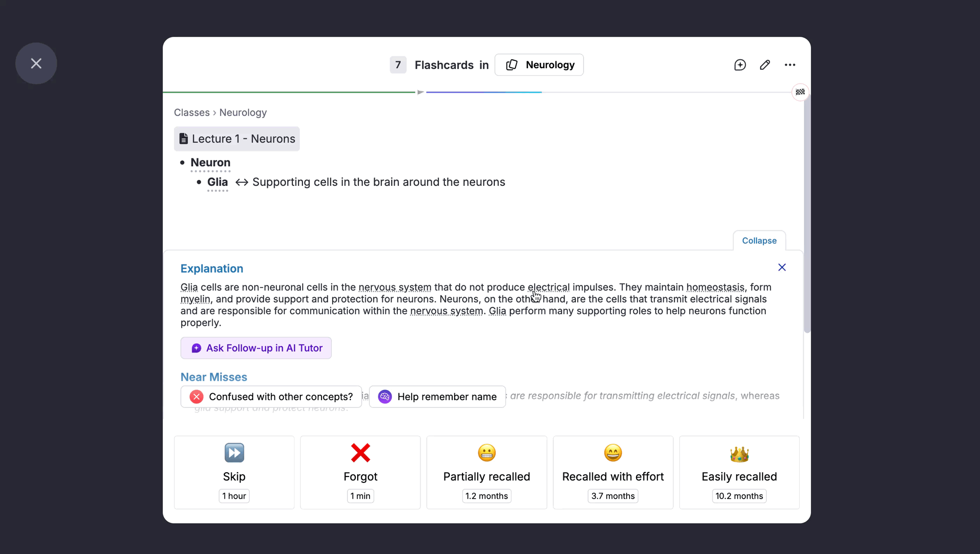Click the play marker on progress bar
Viewport: 980px width, 554px height.
pos(420,92)
